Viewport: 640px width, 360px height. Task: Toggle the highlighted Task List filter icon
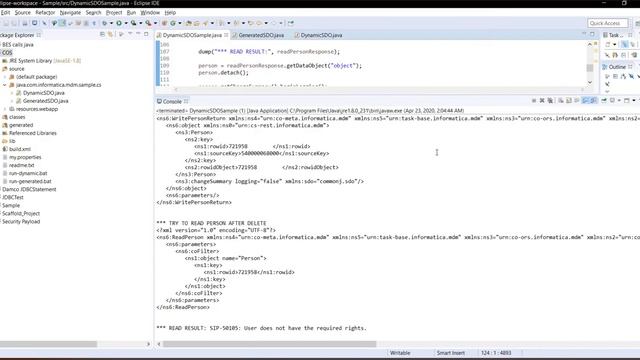click(624, 44)
